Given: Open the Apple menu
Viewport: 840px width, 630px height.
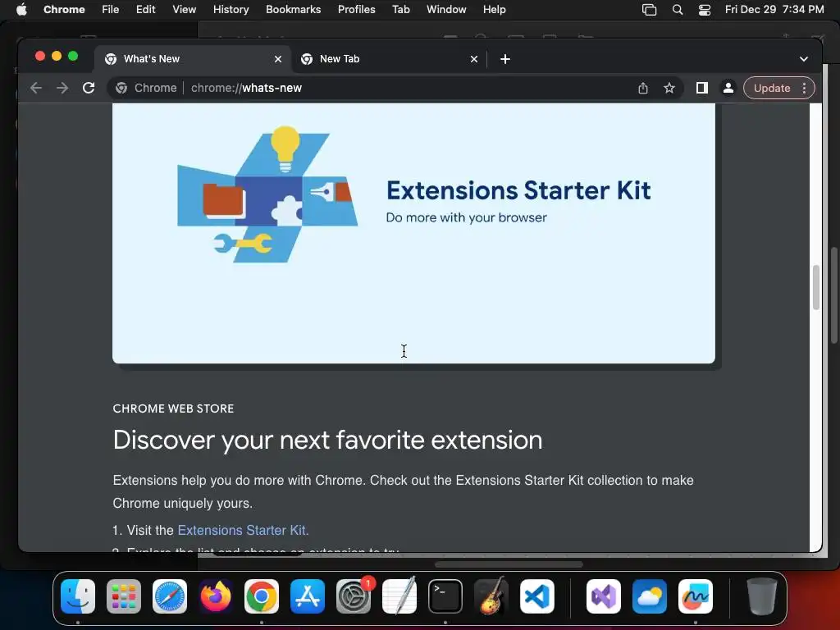Looking at the screenshot, I should (21, 10).
